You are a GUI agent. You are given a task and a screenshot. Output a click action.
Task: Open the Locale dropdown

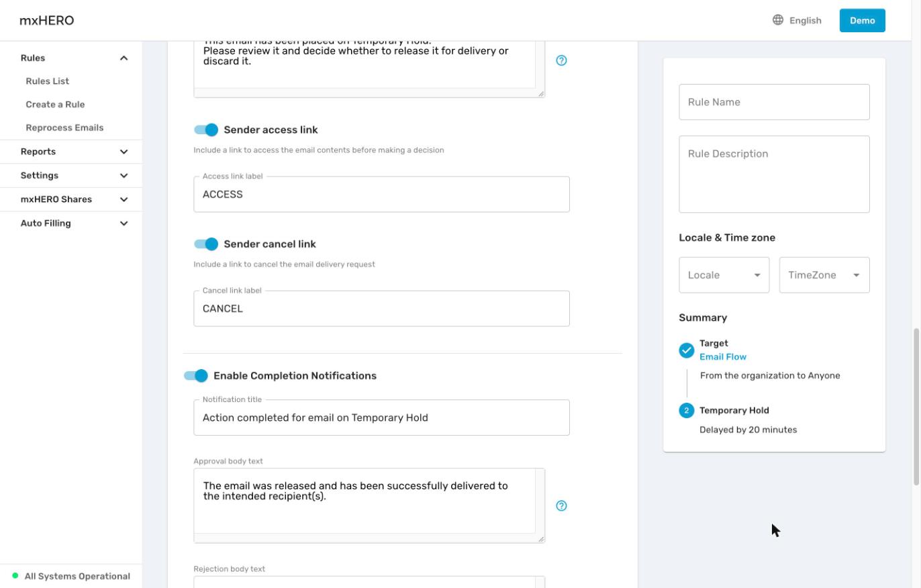tap(724, 275)
